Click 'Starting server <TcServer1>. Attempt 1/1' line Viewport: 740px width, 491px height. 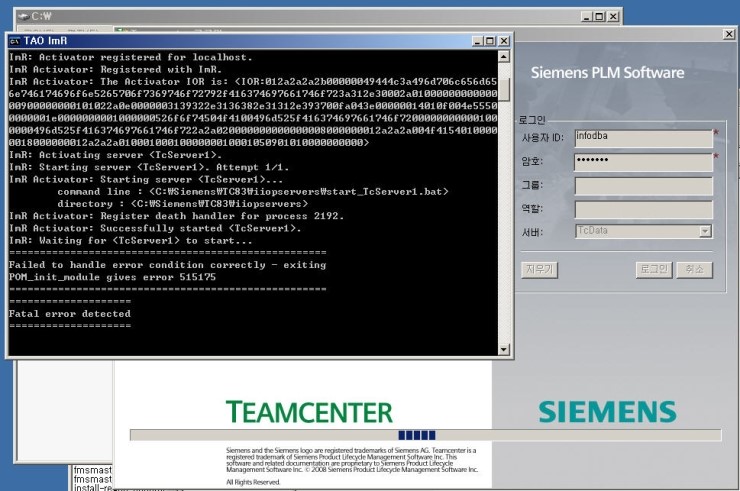coord(149,167)
